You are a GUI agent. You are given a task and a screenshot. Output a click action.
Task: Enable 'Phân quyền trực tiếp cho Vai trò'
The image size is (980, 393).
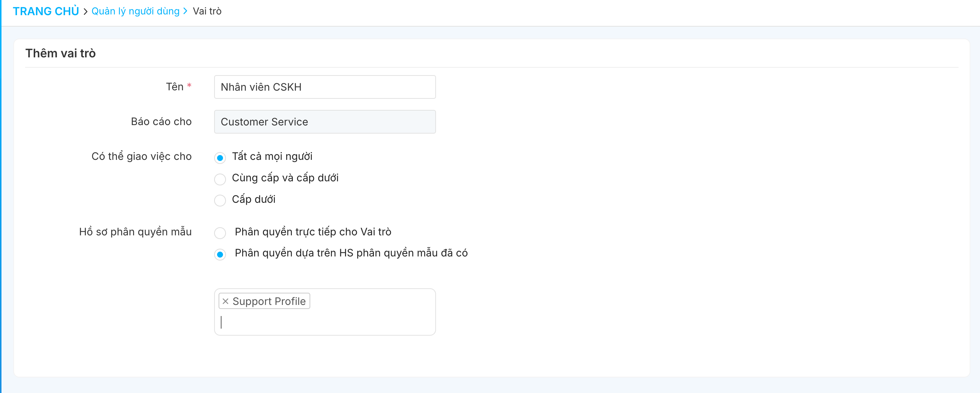(220, 233)
